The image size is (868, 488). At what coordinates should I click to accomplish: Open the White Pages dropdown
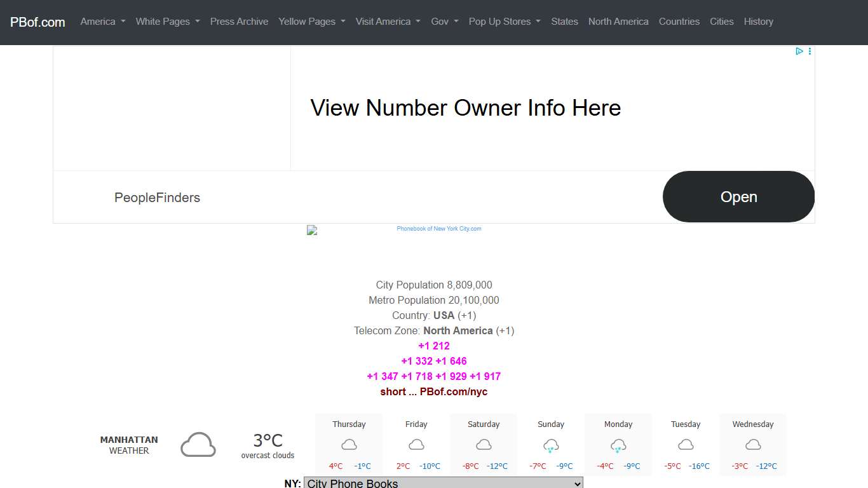click(168, 22)
